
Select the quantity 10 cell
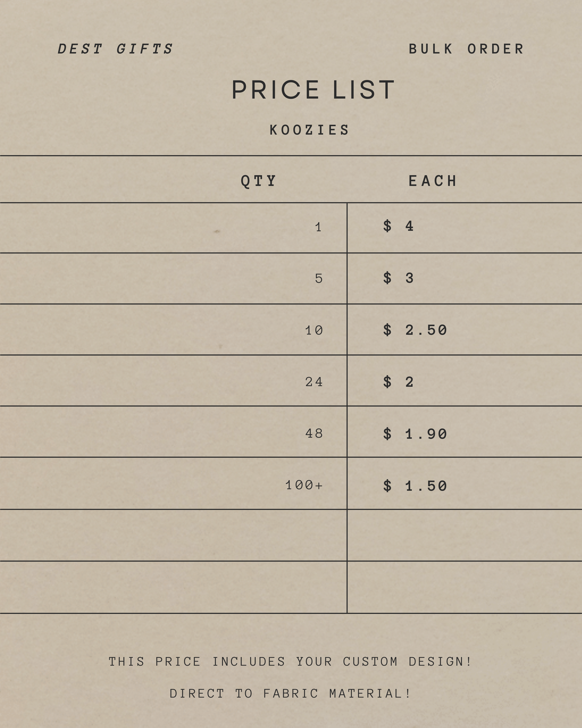coord(314,330)
